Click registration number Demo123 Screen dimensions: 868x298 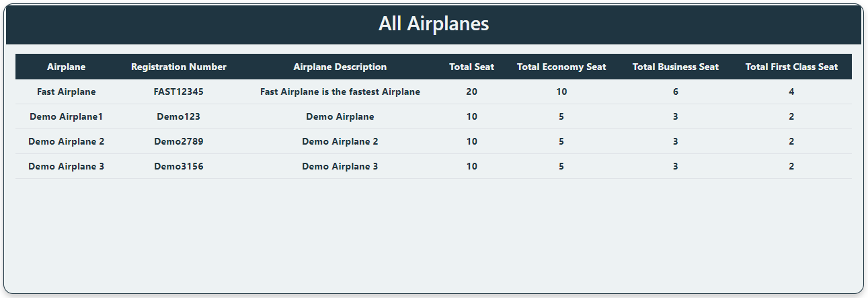pos(179,116)
